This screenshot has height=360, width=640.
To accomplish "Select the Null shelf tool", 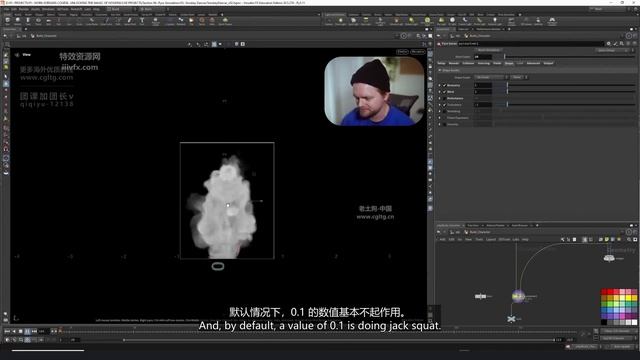I will pyautogui.click(x=58, y=20).
